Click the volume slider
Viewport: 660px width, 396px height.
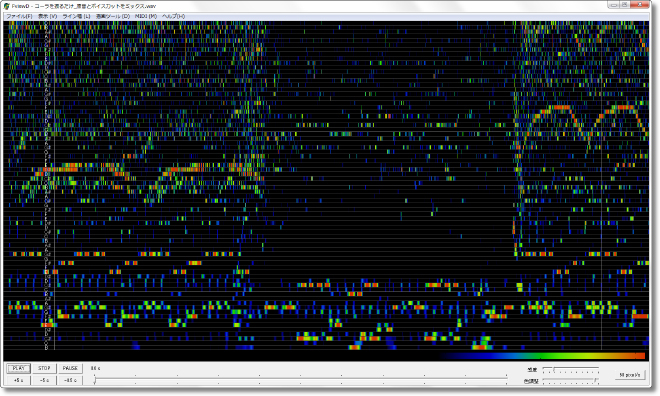(571, 369)
